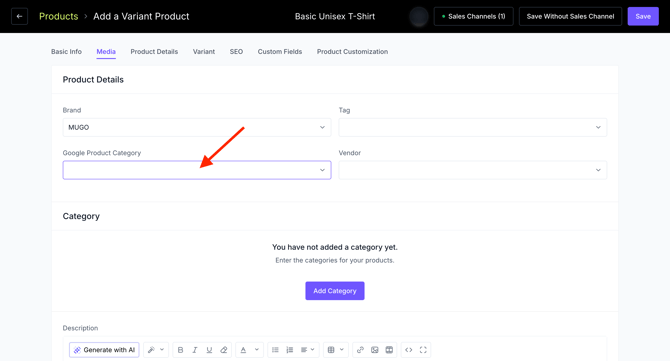Insert a link in the description

[360, 350]
